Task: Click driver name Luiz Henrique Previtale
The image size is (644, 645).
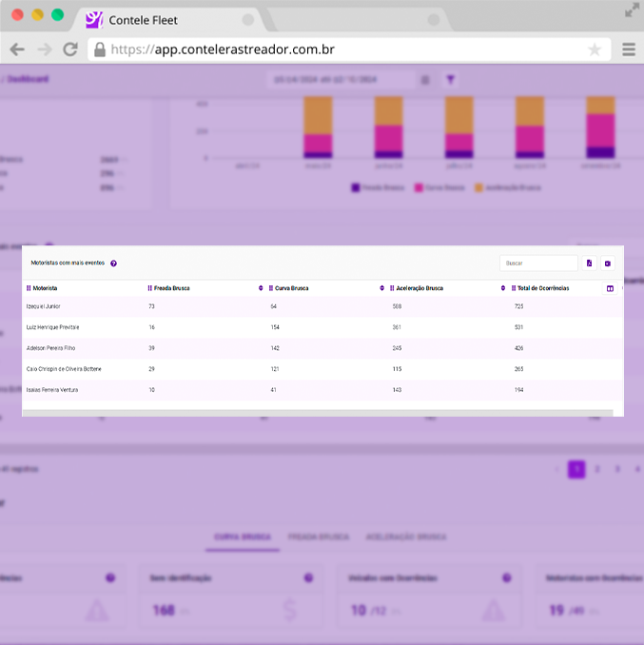Action: (52, 327)
